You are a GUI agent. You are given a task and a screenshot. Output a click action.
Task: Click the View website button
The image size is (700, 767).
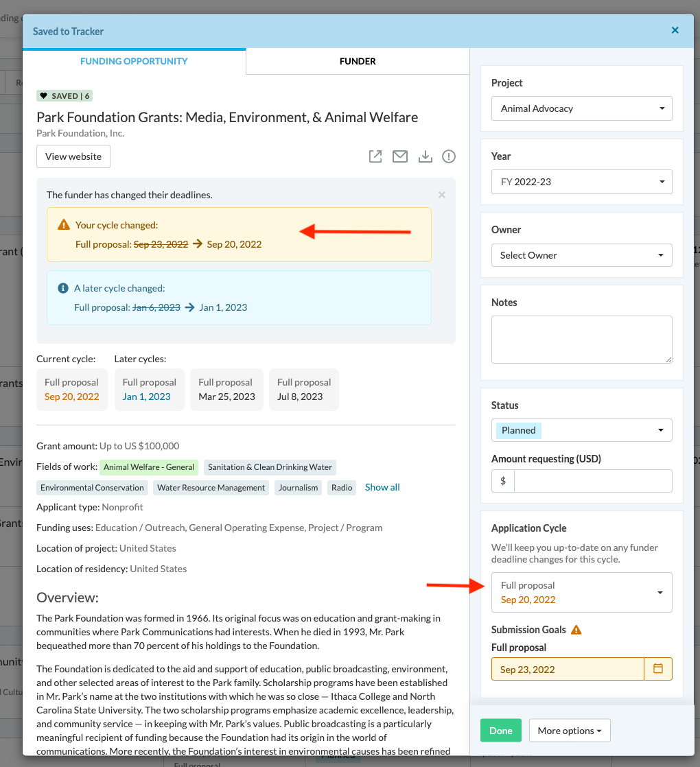(73, 156)
